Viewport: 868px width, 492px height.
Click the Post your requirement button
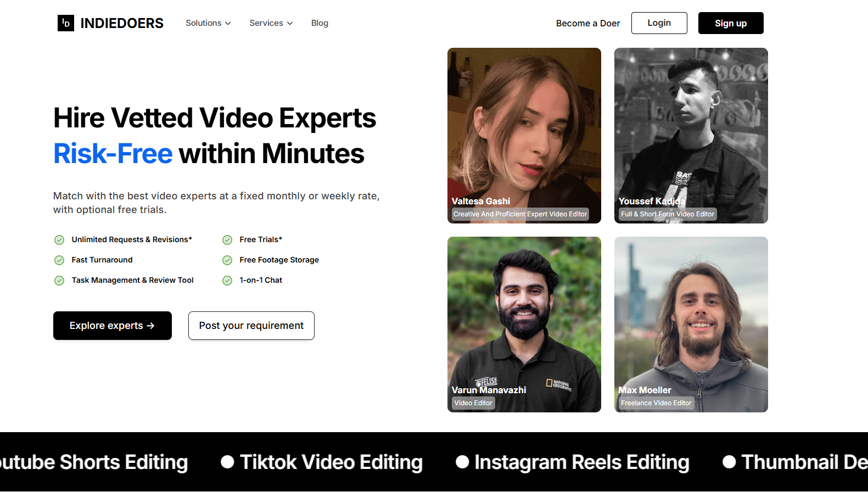click(x=251, y=326)
